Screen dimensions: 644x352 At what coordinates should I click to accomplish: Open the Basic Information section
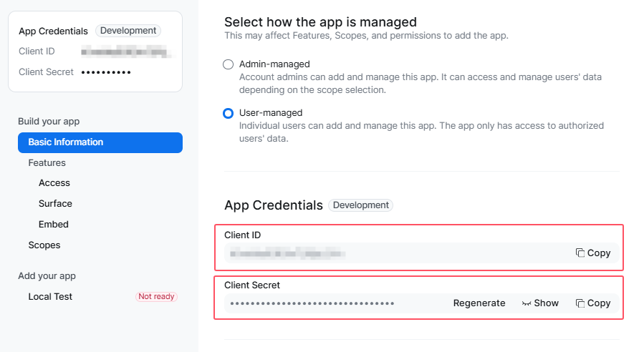[x=100, y=142]
